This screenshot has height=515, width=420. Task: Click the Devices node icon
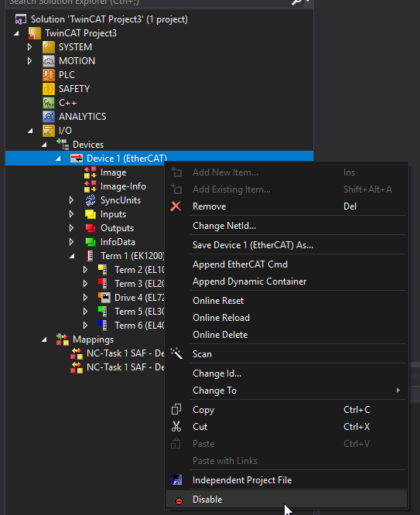(63, 145)
